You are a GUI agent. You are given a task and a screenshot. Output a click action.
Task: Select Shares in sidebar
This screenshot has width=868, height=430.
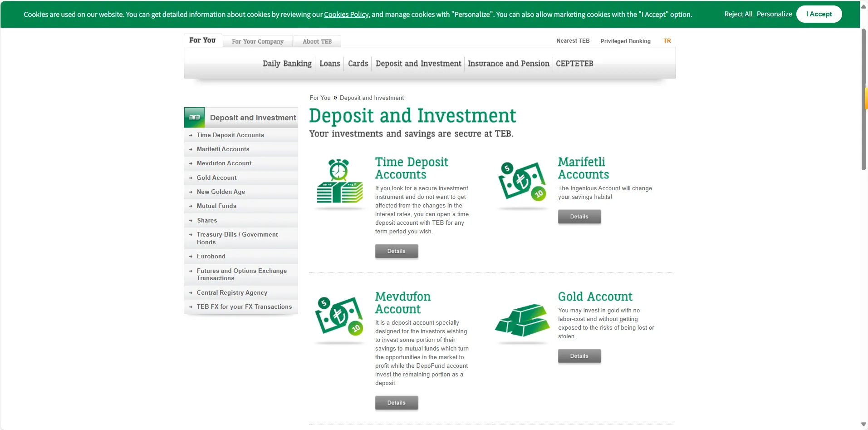pos(241,220)
